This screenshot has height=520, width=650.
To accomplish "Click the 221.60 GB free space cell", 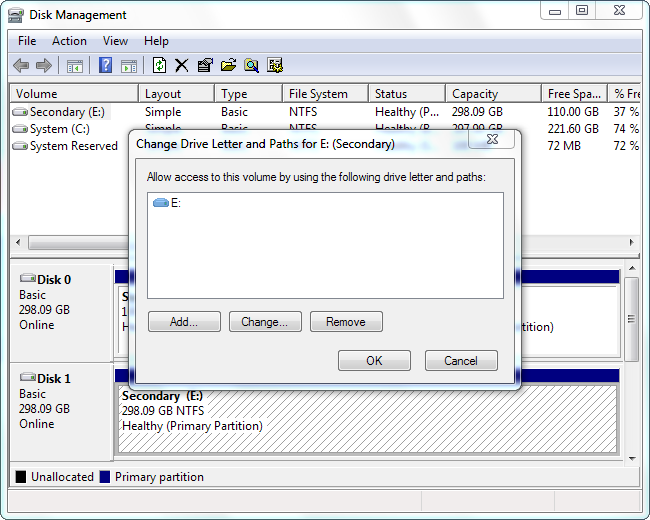I will [x=573, y=129].
